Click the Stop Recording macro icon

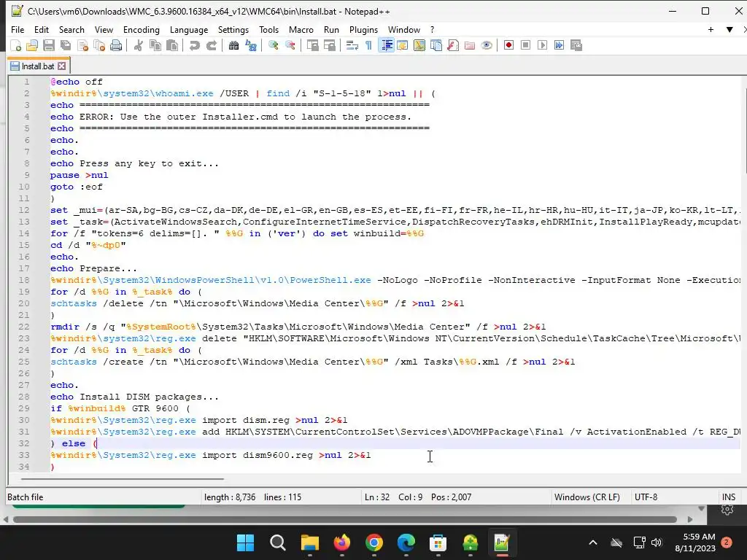(525, 45)
